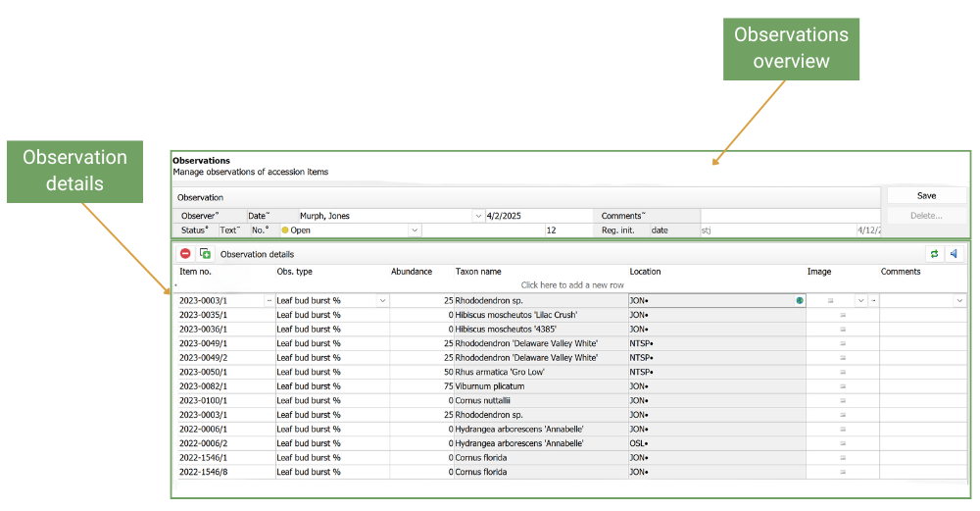Click the small arrow after the first Image cell
The height and width of the screenshot is (511, 980).
pos(873,301)
